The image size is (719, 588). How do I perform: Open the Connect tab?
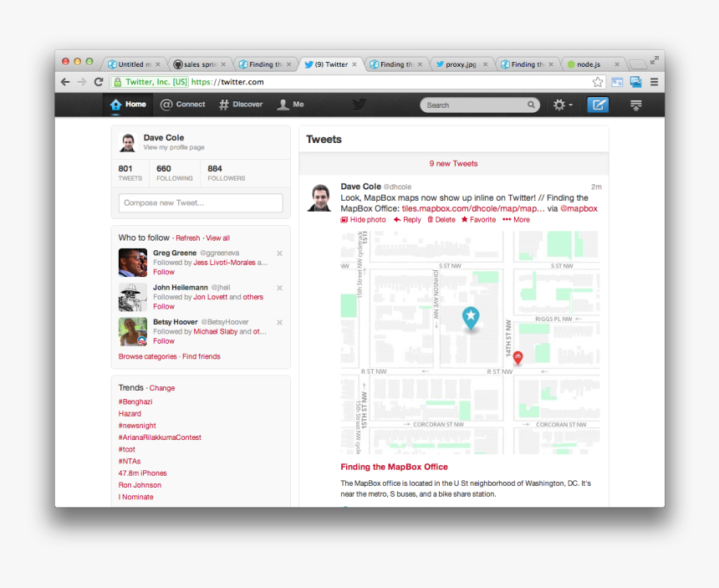pyautogui.click(x=182, y=105)
